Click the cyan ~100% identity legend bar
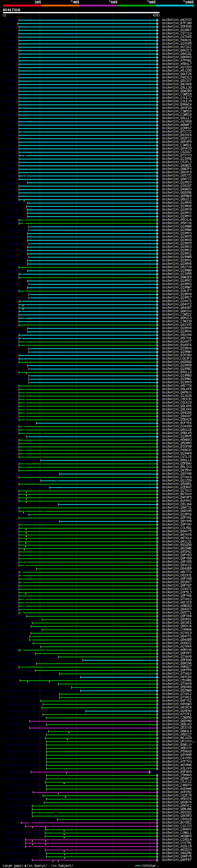197x868 pixels. 175,6
